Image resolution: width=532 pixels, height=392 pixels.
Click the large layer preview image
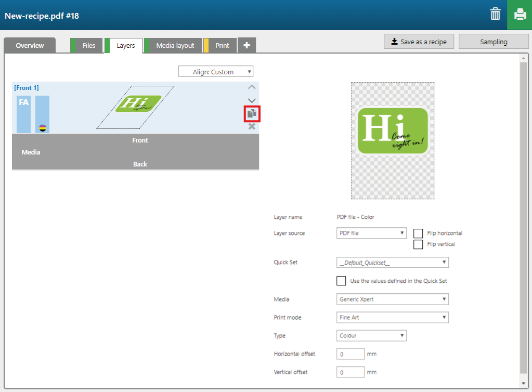393,141
